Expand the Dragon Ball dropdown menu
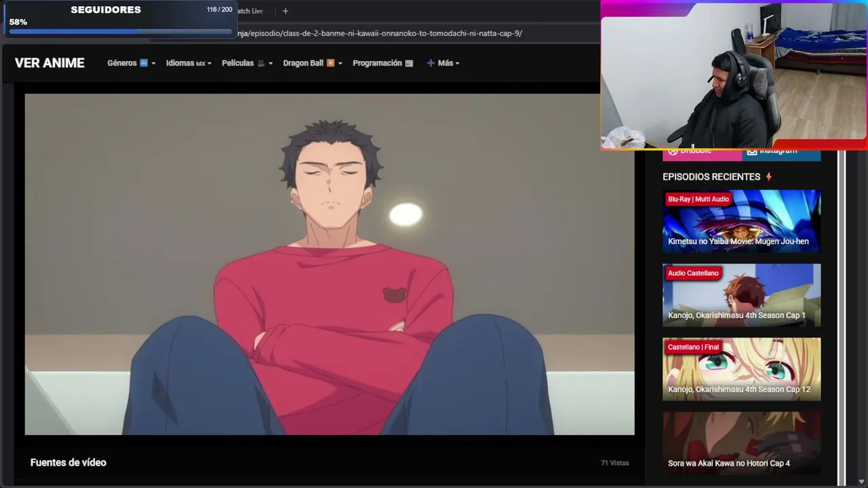The image size is (868, 488). [313, 63]
